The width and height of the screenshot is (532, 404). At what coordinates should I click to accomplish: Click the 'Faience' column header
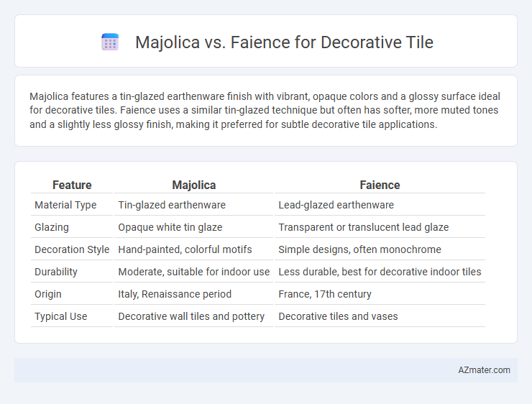[380, 185]
